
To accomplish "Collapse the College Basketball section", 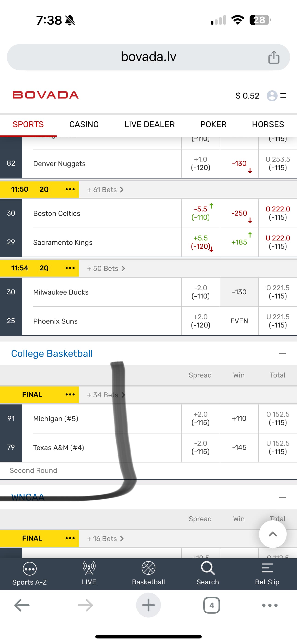I will [282, 354].
